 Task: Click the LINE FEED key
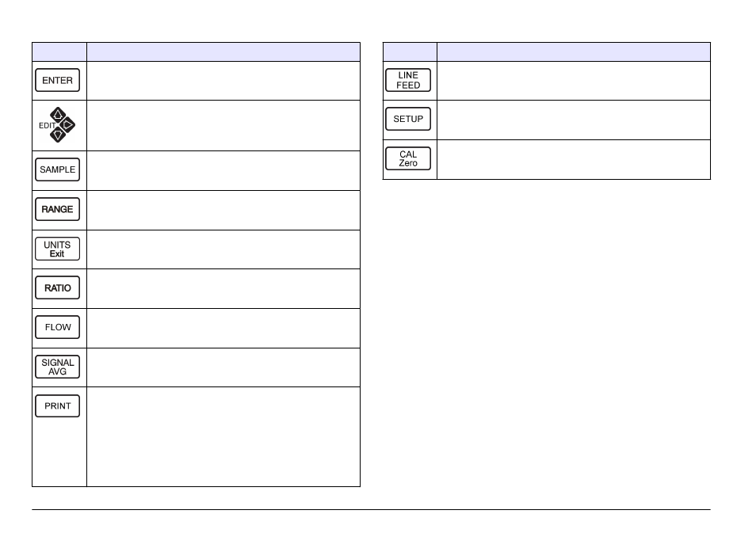pyautogui.click(x=408, y=80)
